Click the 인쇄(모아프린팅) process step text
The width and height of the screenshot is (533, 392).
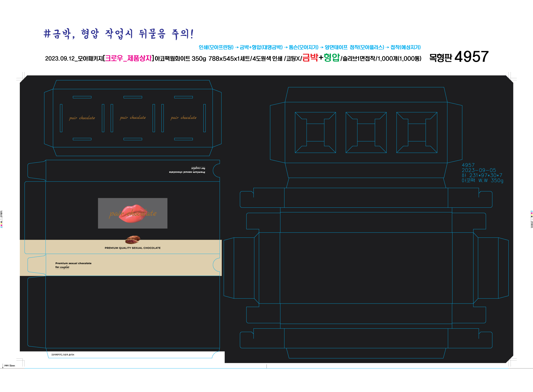(216, 47)
